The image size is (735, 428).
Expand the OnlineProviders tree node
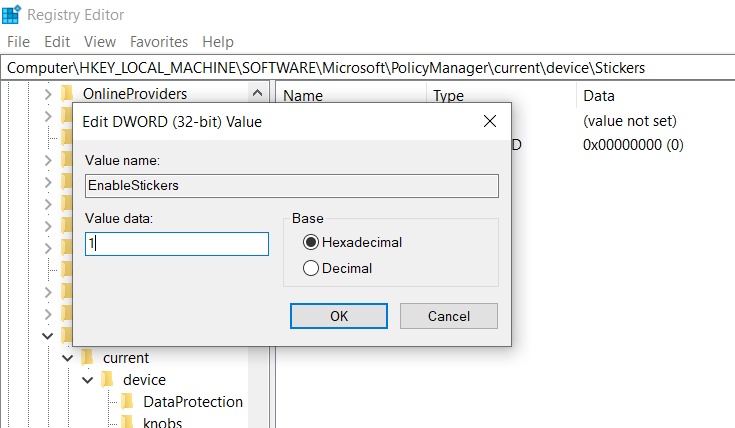click(x=48, y=95)
